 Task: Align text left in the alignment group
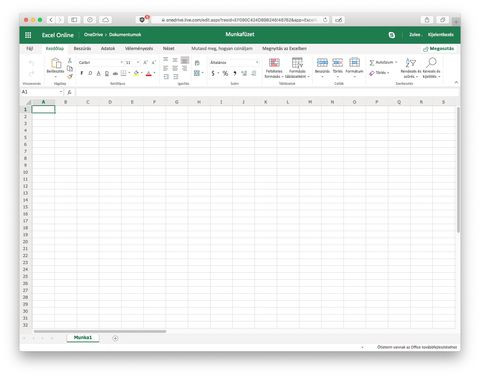tap(166, 68)
